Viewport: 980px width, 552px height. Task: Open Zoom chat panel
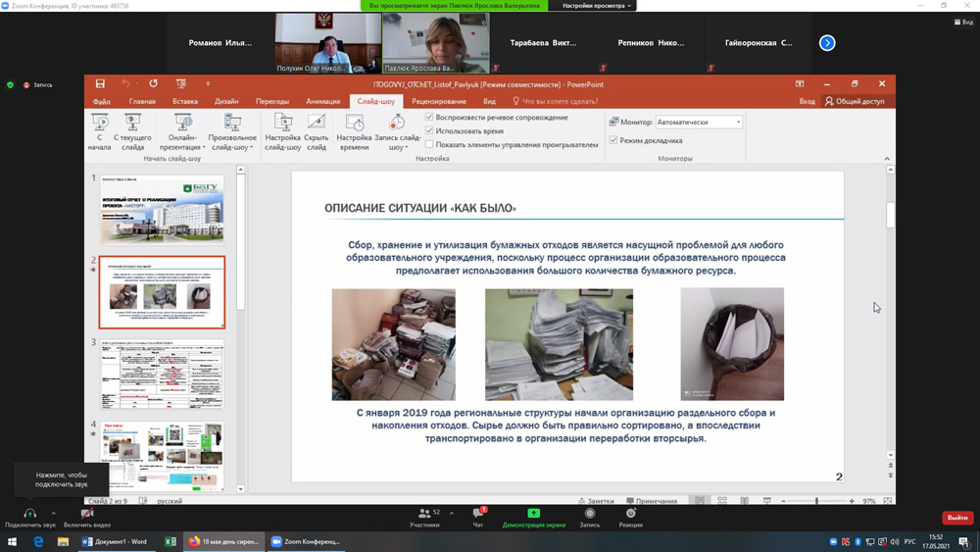point(478,515)
